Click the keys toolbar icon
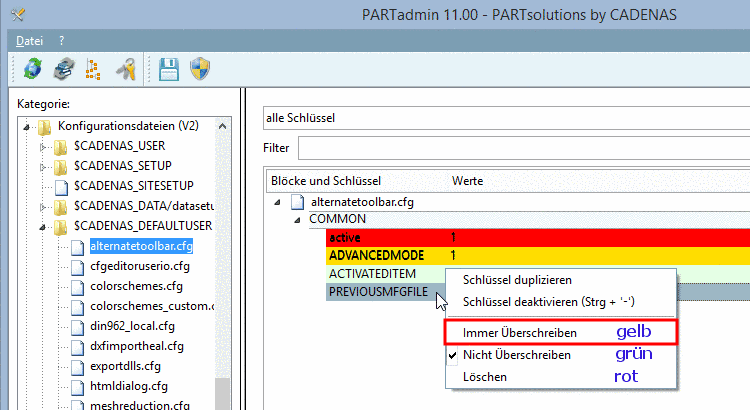The image size is (750, 410). pyautogui.click(x=126, y=69)
